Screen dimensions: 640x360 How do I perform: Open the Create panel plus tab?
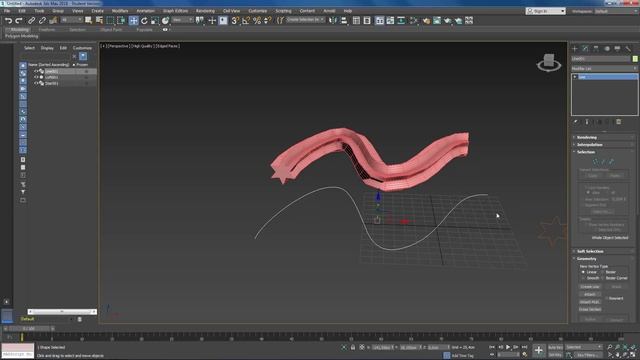point(575,49)
